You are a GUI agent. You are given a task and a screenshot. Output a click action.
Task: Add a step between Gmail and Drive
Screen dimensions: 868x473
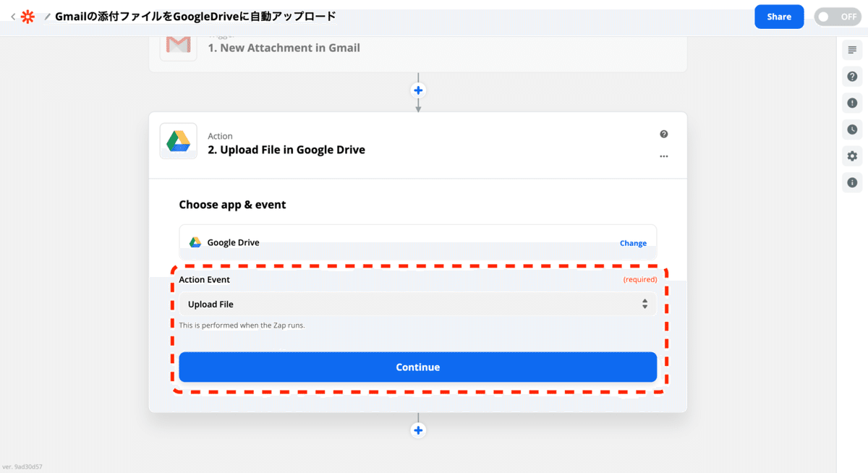click(418, 90)
